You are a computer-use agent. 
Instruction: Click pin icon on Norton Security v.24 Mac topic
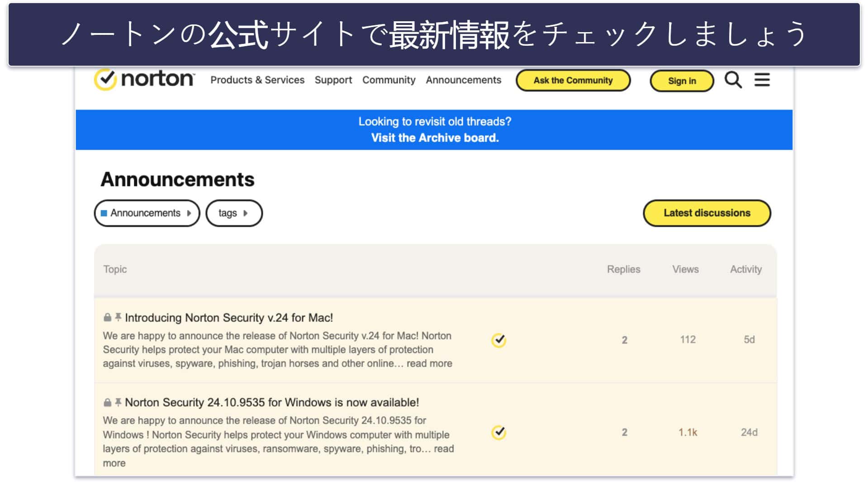click(x=118, y=317)
